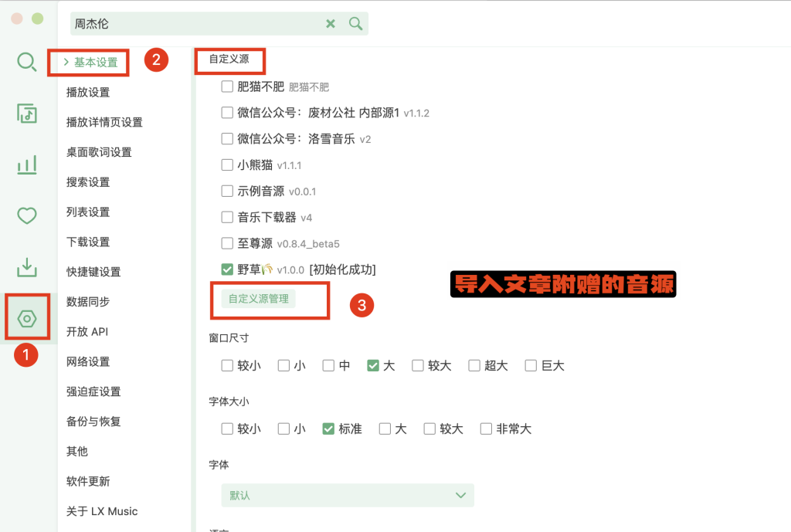Go to 下载设置 section

(x=88, y=242)
